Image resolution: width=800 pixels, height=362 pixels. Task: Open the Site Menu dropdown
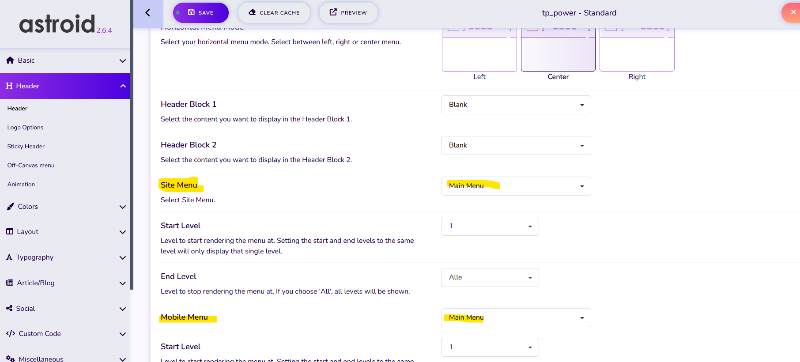coord(516,186)
